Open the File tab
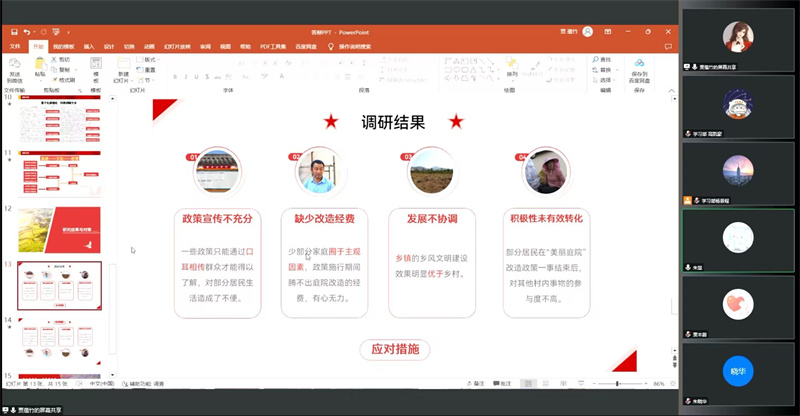 (15, 46)
